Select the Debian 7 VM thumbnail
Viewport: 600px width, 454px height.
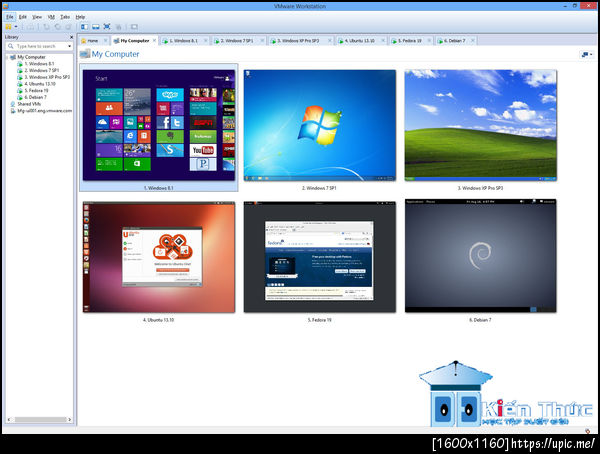point(481,256)
